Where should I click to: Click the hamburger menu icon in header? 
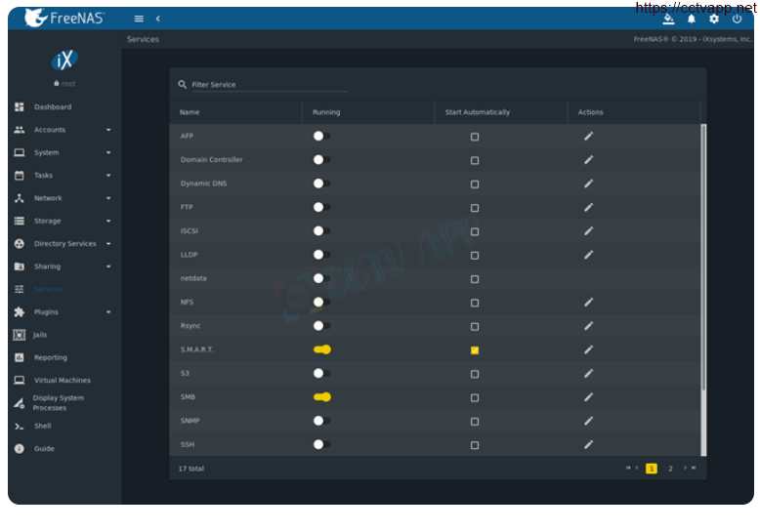pyautogui.click(x=139, y=19)
